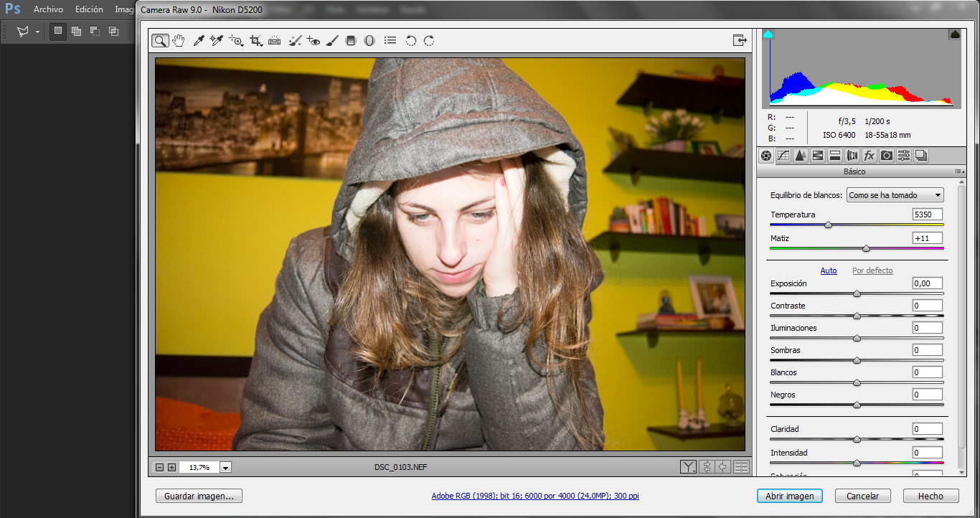Image resolution: width=980 pixels, height=518 pixels.
Task: Open the Básico panel flyout menu
Action: pyautogui.click(x=959, y=171)
